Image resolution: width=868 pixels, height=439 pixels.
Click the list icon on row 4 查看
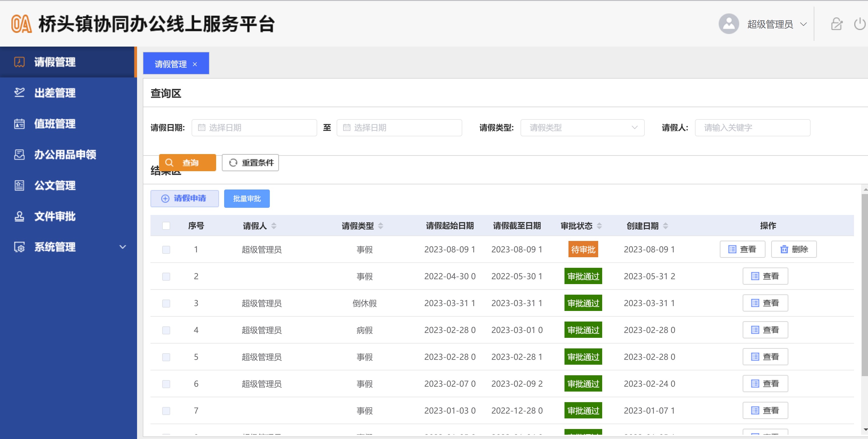[x=755, y=330]
